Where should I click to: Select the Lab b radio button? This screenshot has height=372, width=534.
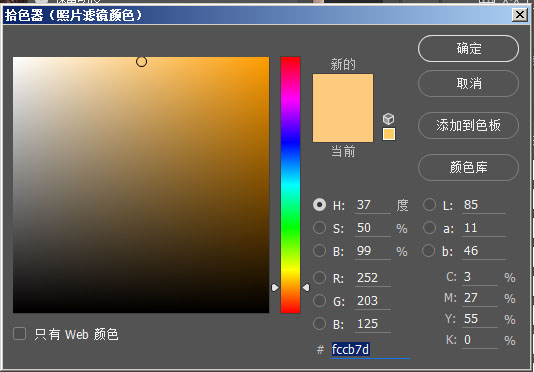pos(429,251)
